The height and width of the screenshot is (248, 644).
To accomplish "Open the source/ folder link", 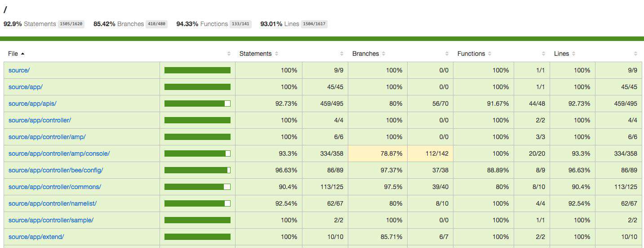I will point(19,70).
